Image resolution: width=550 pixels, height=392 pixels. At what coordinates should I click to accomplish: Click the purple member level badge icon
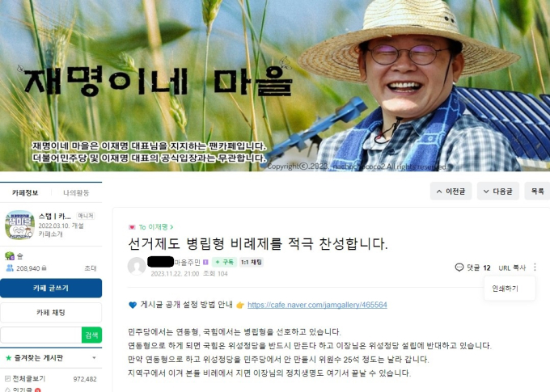coord(206,262)
